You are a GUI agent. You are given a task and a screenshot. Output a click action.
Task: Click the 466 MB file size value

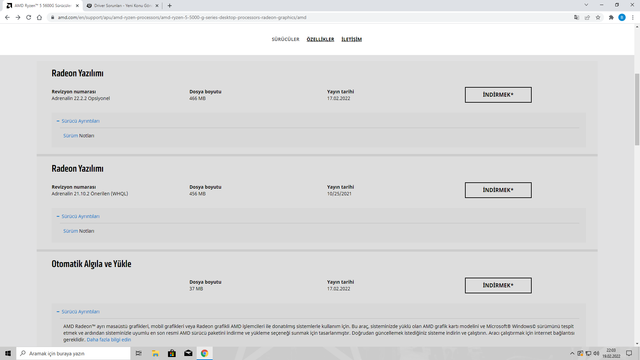(198, 98)
